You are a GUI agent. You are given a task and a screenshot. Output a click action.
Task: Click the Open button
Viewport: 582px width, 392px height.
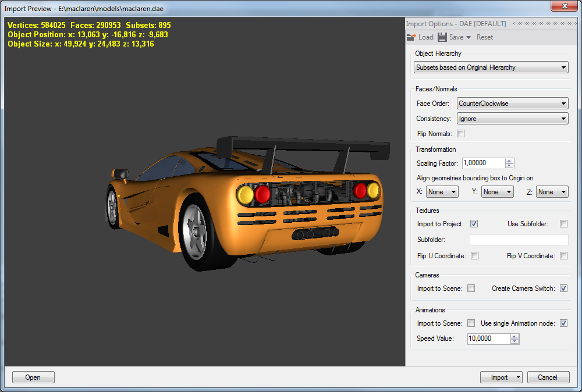pos(33,377)
